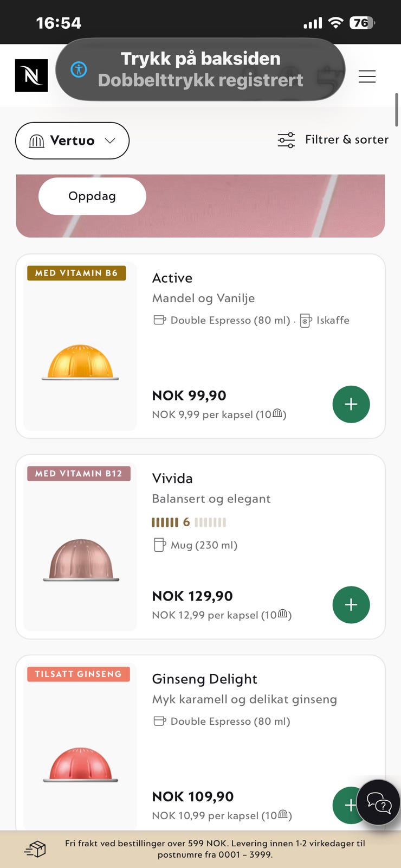Open the Ginseng Delight product title
Viewport: 401px width, 868px height.
pos(204,679)
